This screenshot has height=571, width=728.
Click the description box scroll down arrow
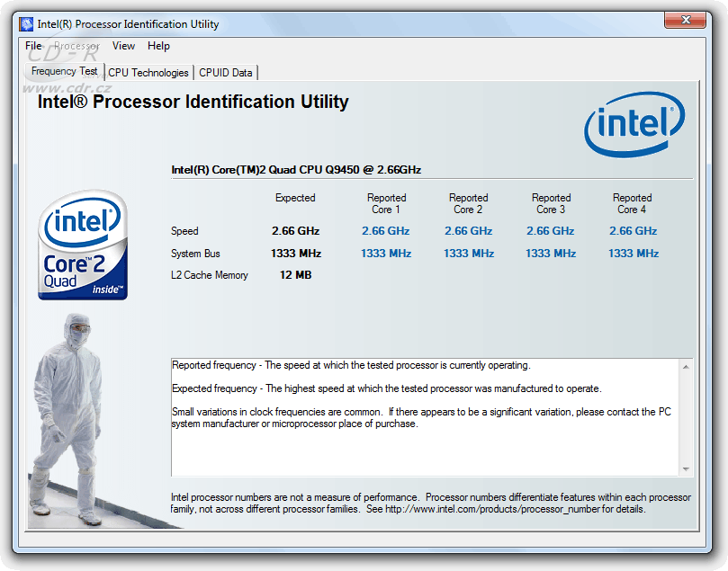[686, 469]
